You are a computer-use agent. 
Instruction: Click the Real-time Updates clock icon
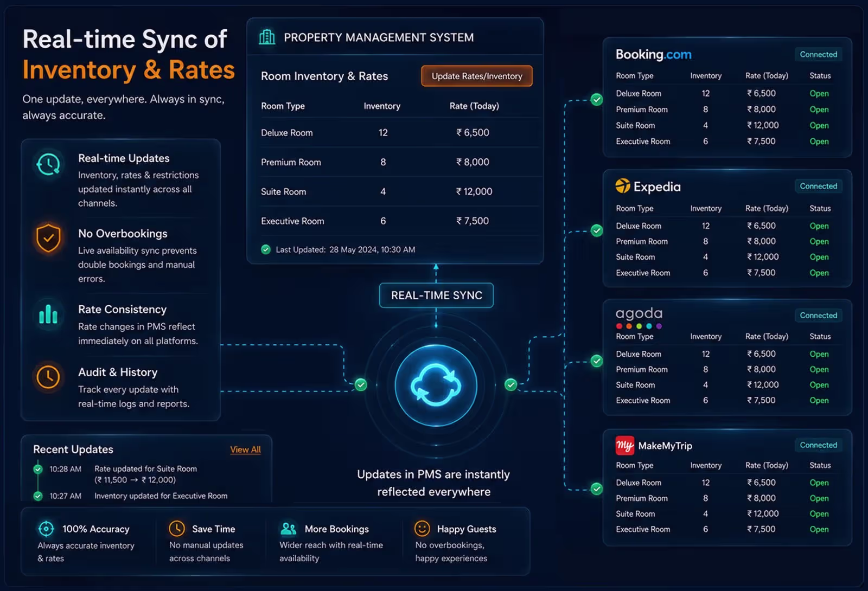tap(48, 164)
